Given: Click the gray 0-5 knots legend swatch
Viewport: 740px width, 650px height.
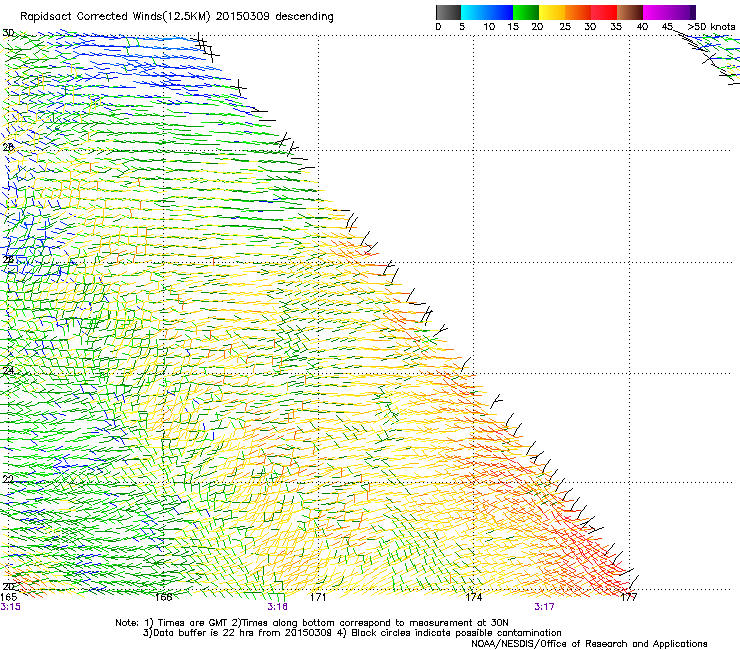Looking at the screenshot, I should (x=448, y=12).
